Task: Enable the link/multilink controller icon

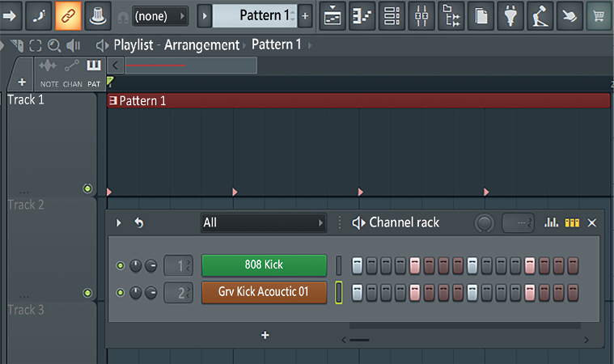Action: [x=68, y=15]
